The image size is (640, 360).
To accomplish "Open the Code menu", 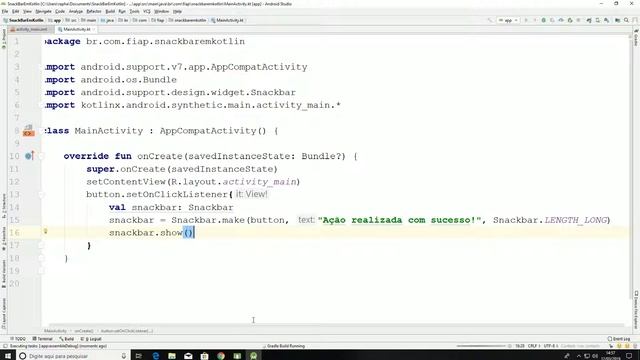I will click(x=60, y=11).
